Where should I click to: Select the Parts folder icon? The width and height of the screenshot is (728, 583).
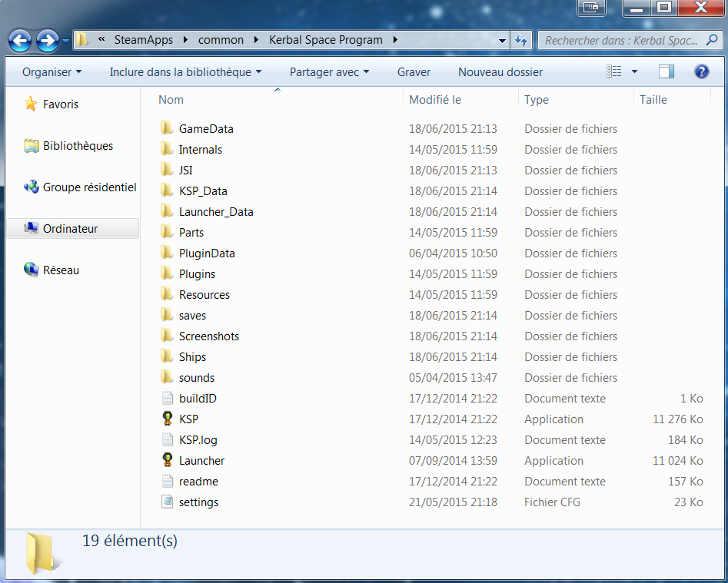(x=167, y=232)
